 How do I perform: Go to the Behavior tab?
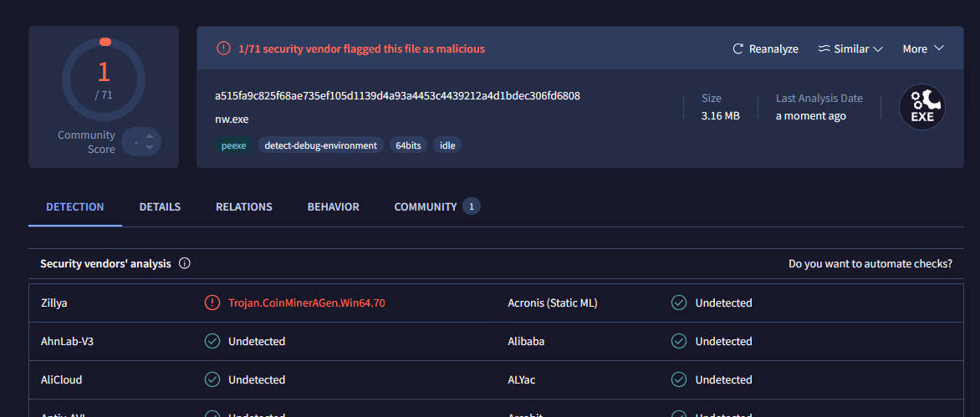[x=333, y=206]
